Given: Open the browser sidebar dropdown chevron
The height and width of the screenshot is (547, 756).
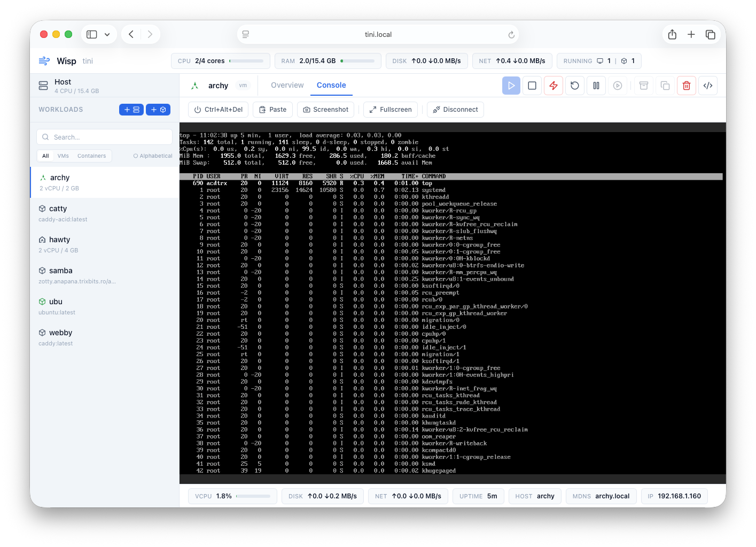Looking at the screenshot, I should pyautogui.click(x=107, y=34).
